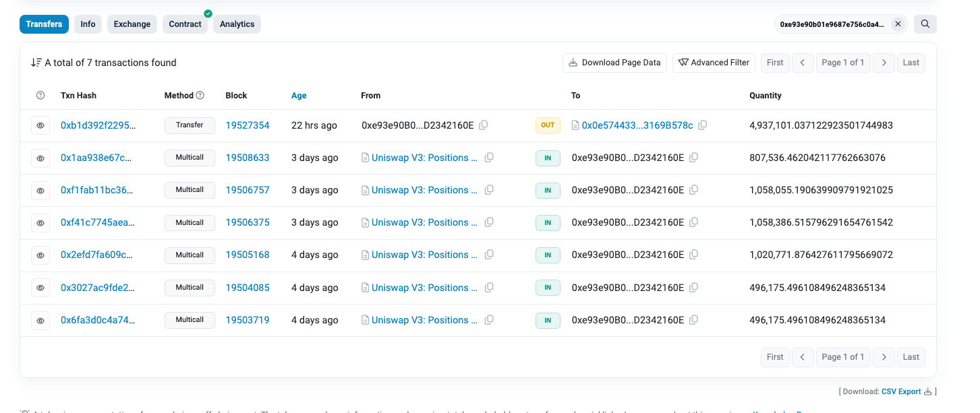Go to next page using top pagination arrow
This screenshot has width=980, height=413.
[884, 63]
